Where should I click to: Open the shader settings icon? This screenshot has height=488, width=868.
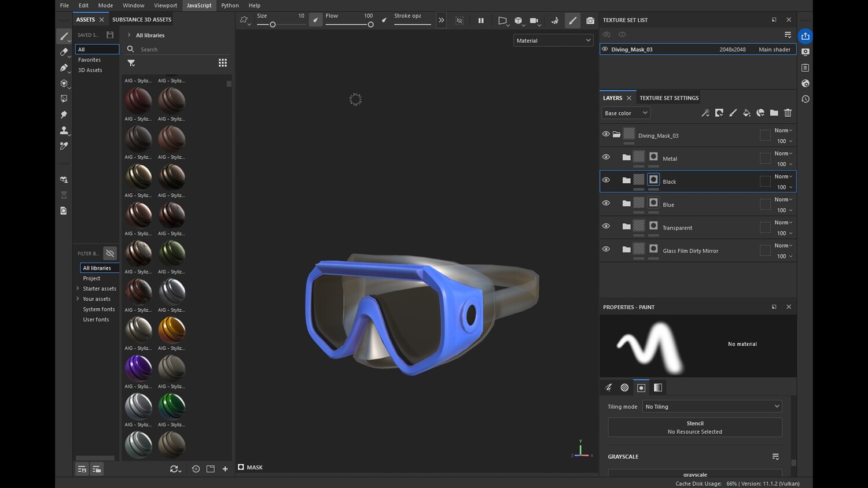[805, 83]
